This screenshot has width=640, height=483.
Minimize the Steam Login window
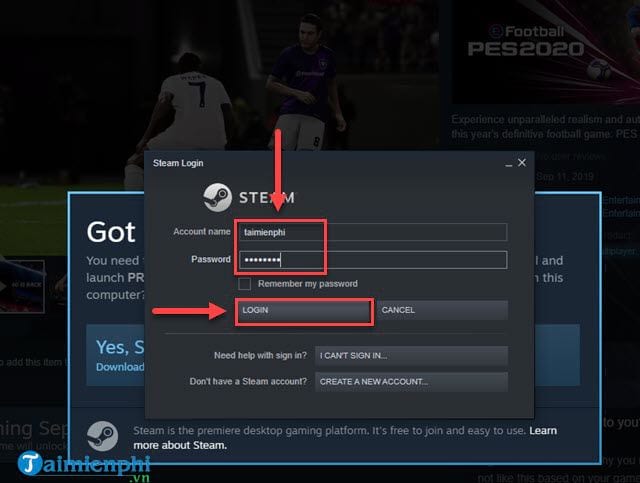coord(509,163)
